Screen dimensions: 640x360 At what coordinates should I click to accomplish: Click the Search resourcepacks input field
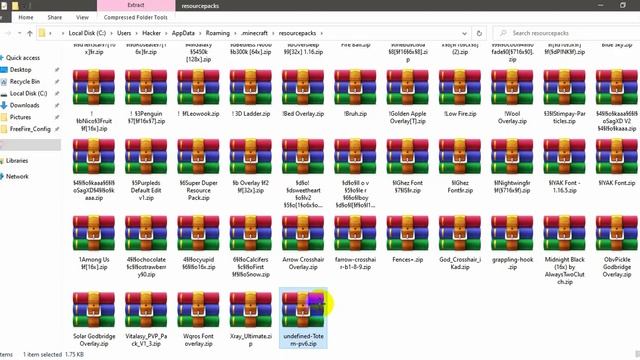(x=567, y=33)
